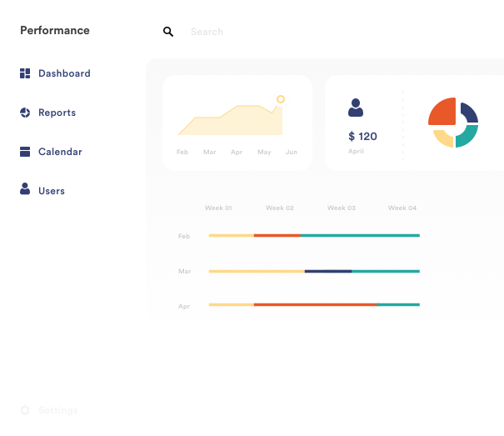Click the Calendar icon in sidebar
The width and height of the screenshot is (504, 436).
pos(25,152)
